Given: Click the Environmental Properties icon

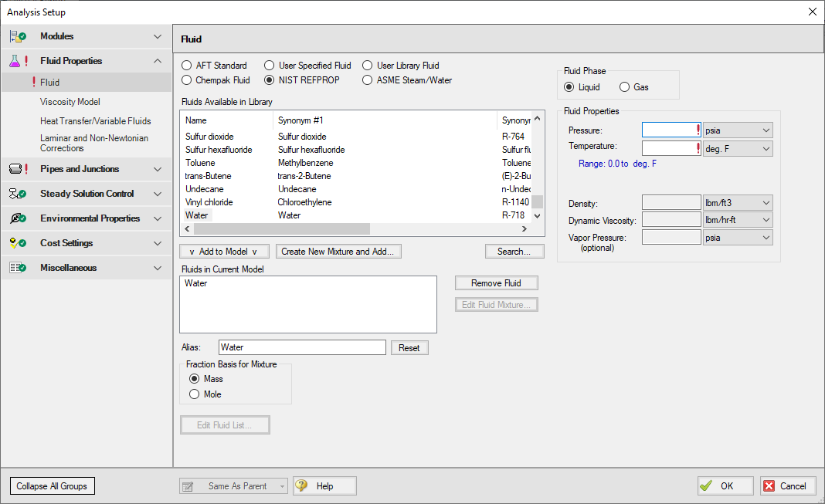Looking at the screenshot, I should 17,218.
